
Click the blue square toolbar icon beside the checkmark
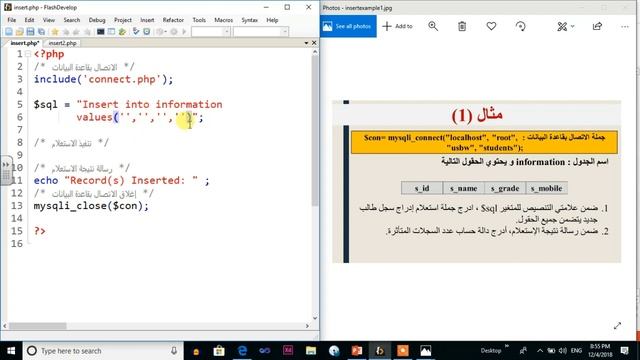[147, 31]
